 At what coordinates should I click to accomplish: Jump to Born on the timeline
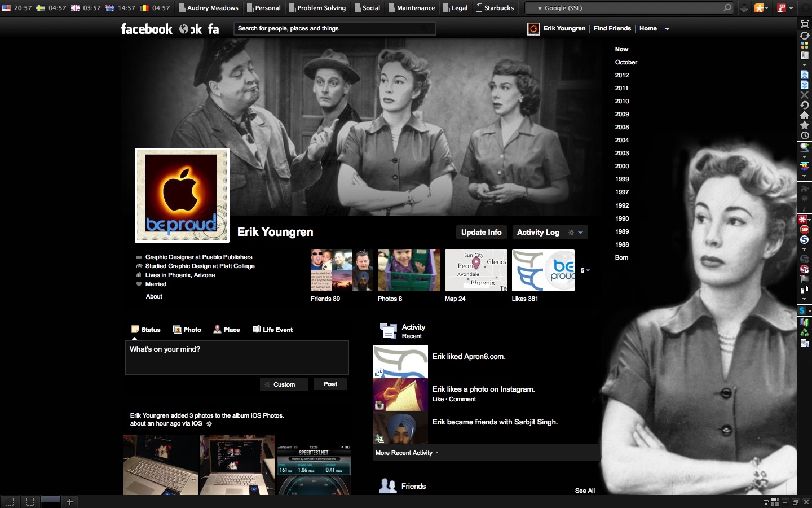[621, 257]
